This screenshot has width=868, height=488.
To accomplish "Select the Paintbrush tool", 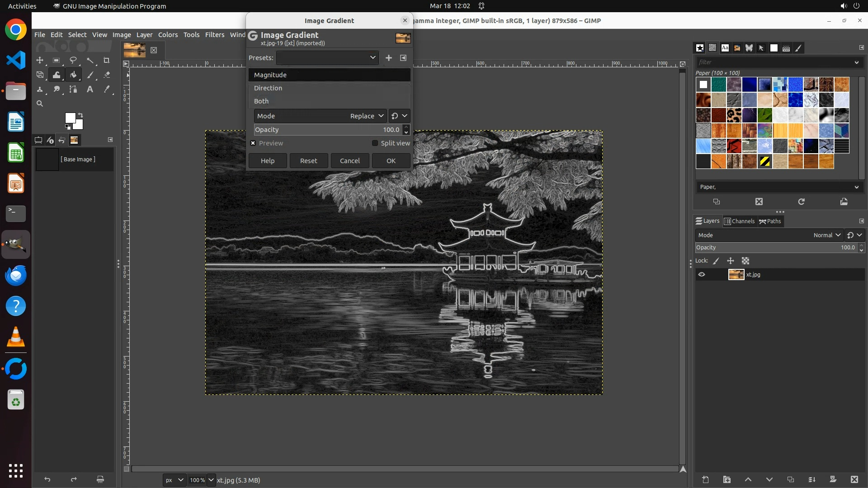I will (x=90, y=75).
